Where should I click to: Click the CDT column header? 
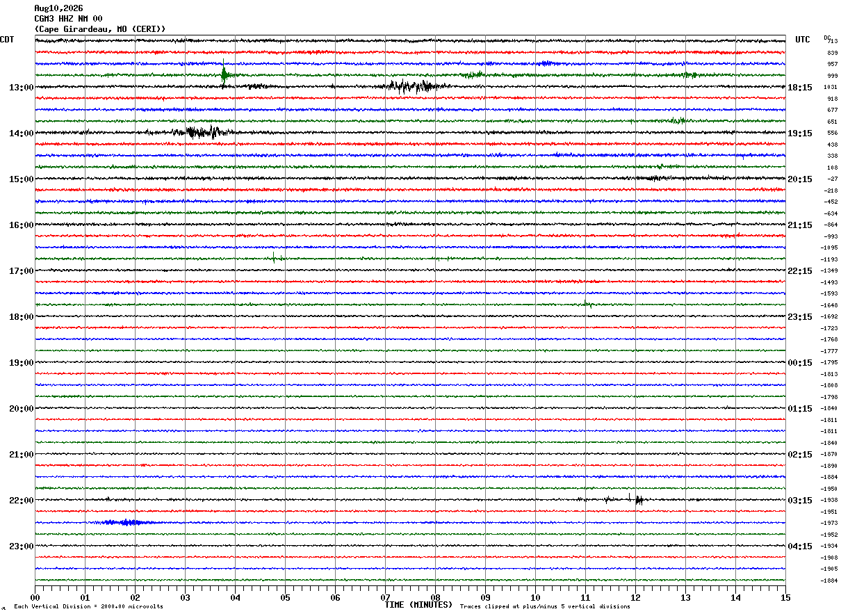[7, 40]
